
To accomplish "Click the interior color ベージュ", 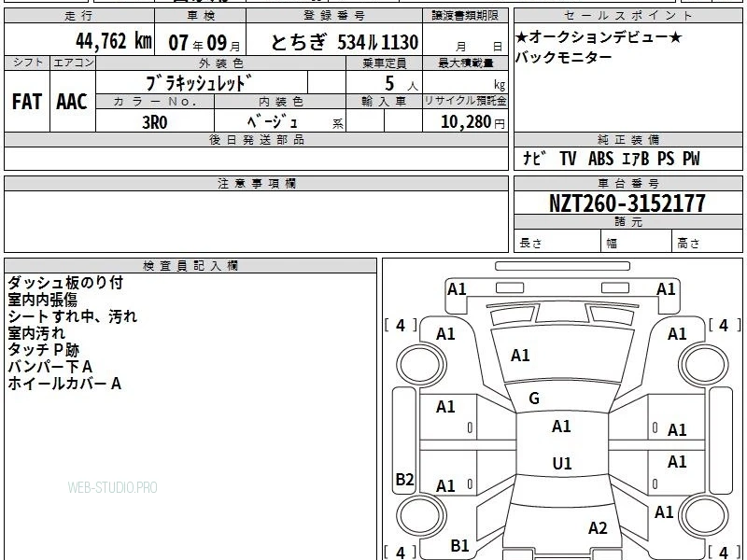I will pyautogui.click(x=273, y=122).
